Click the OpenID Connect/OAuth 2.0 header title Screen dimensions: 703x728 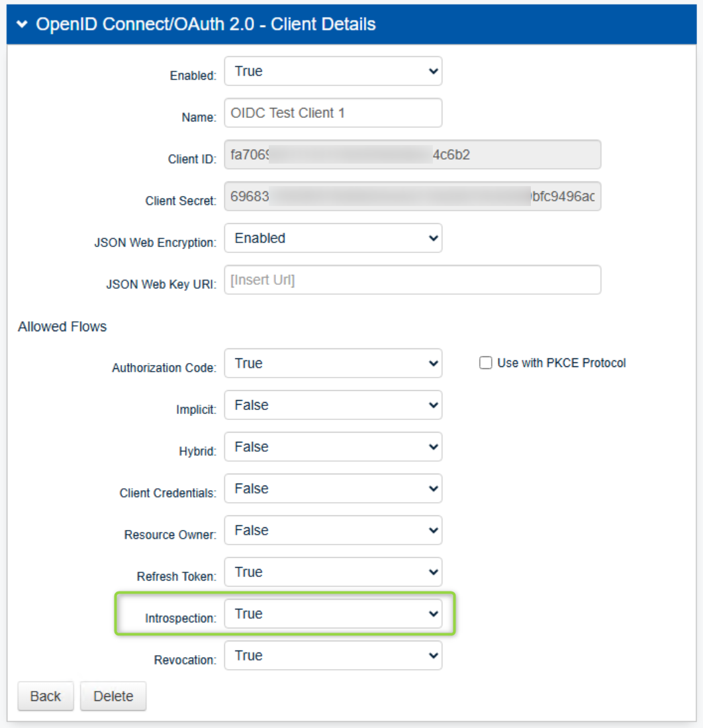206,24
